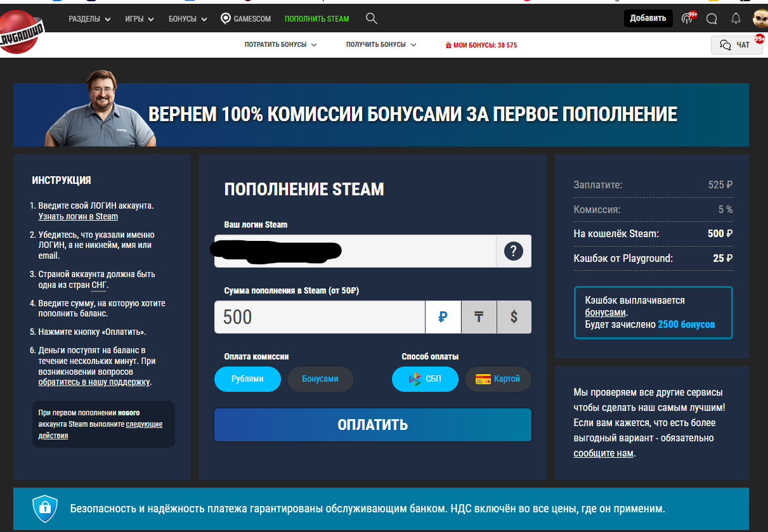Open the GAMESCOM section
The image size is (768, 532).
click(245, 19)
